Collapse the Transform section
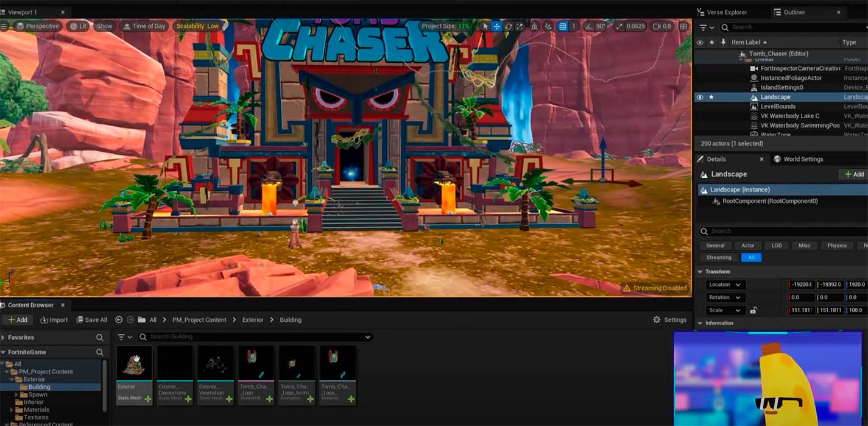This screenshot has width=868, height=426. click(700, 272)
